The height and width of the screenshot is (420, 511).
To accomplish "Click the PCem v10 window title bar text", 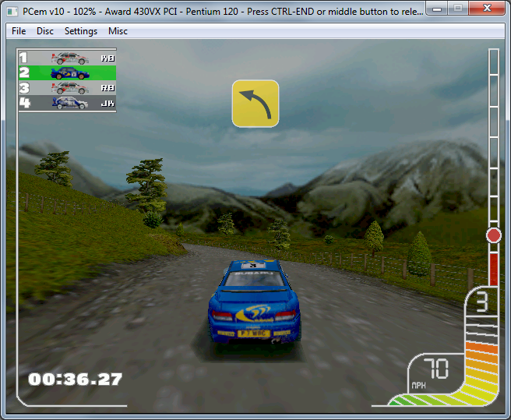I will 222,12.
